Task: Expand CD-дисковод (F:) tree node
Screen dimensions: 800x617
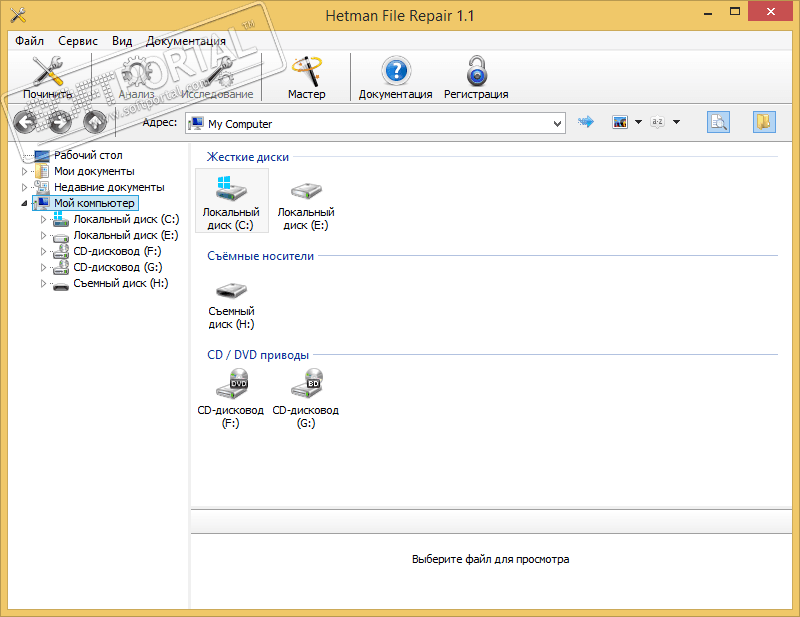Action: point(43,251)
